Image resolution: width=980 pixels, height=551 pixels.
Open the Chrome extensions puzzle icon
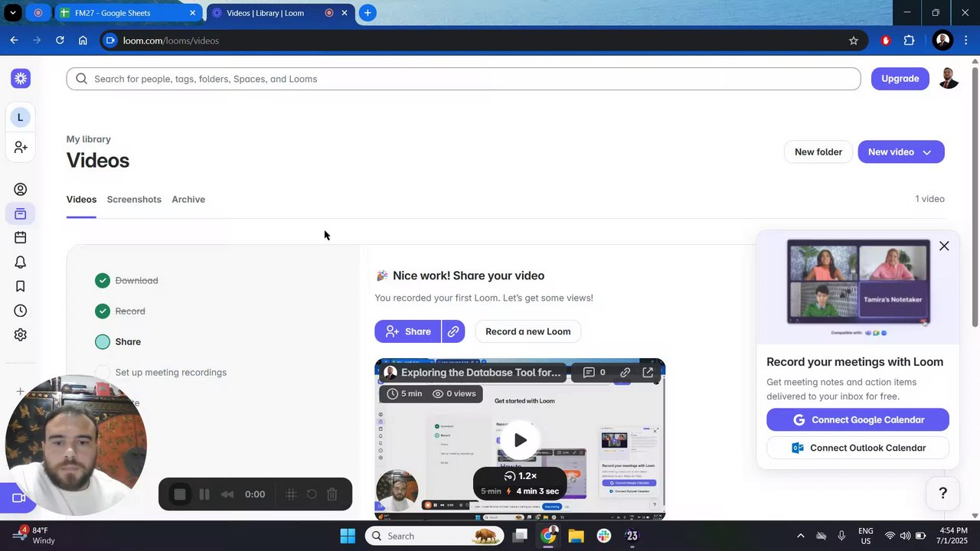coord(910,41)
